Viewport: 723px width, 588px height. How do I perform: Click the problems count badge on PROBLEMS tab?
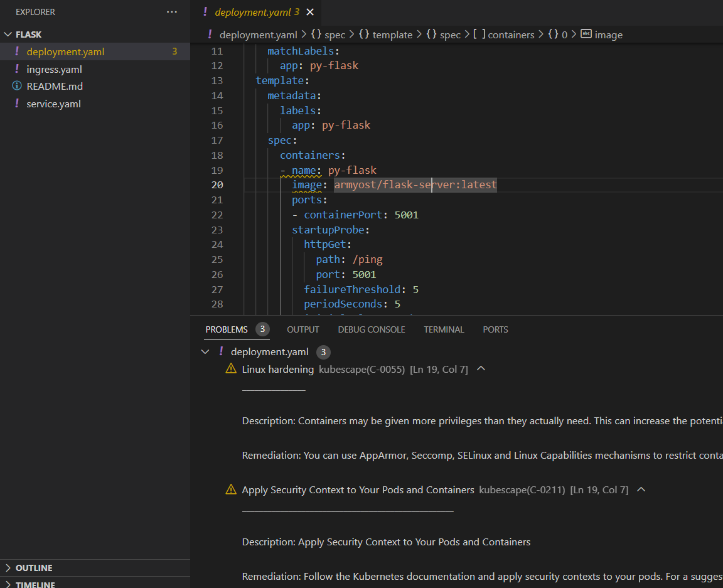[x=262, y=329]
